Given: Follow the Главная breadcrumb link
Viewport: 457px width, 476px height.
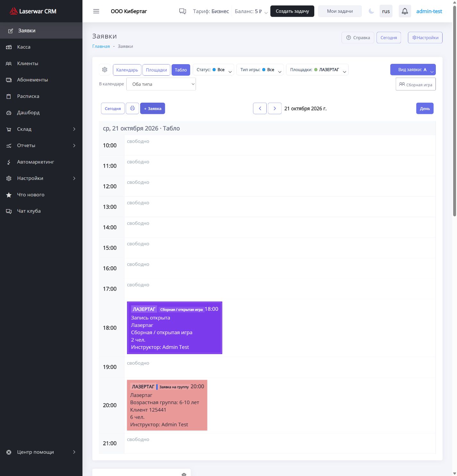Looking at the screenshot, I should click(x=101, y=46).
